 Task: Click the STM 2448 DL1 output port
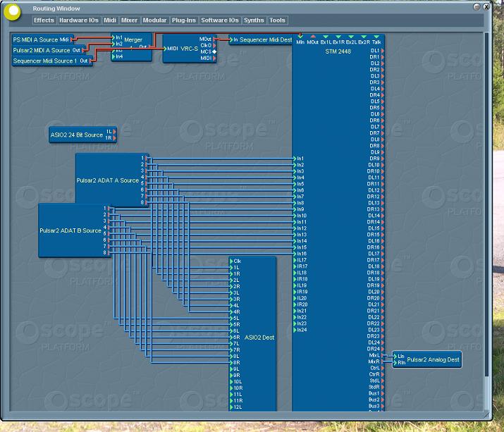click(x=383, y=51)
